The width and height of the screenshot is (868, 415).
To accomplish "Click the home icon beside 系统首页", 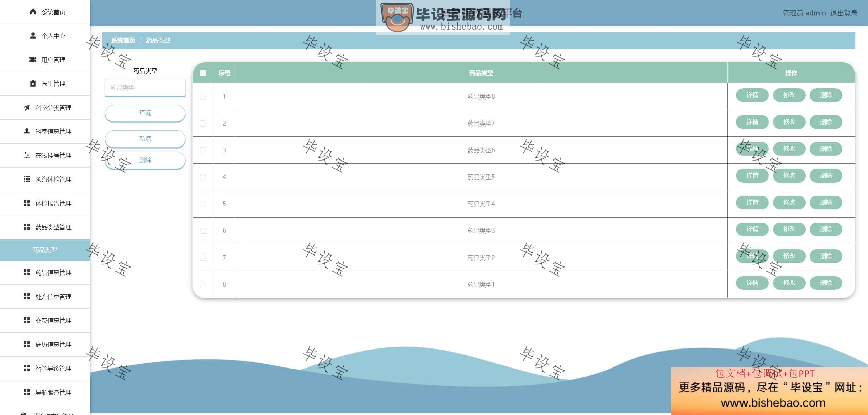I will coord(33,12).
